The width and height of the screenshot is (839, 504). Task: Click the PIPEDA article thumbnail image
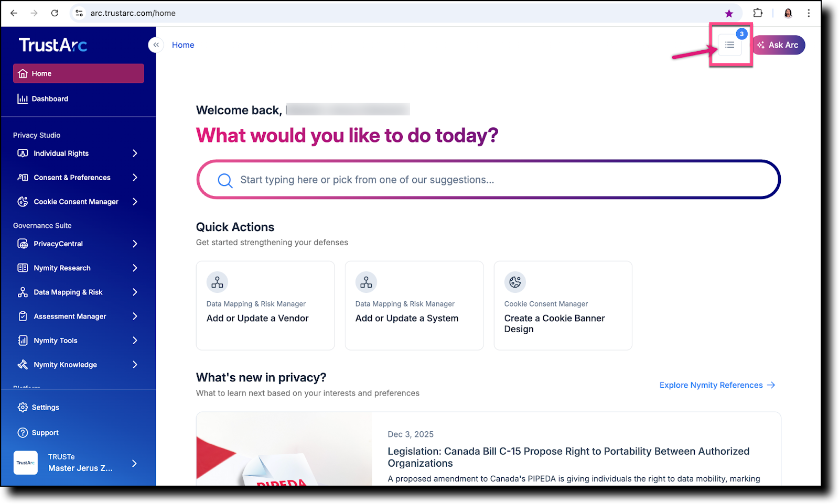(x=284, y=449)
